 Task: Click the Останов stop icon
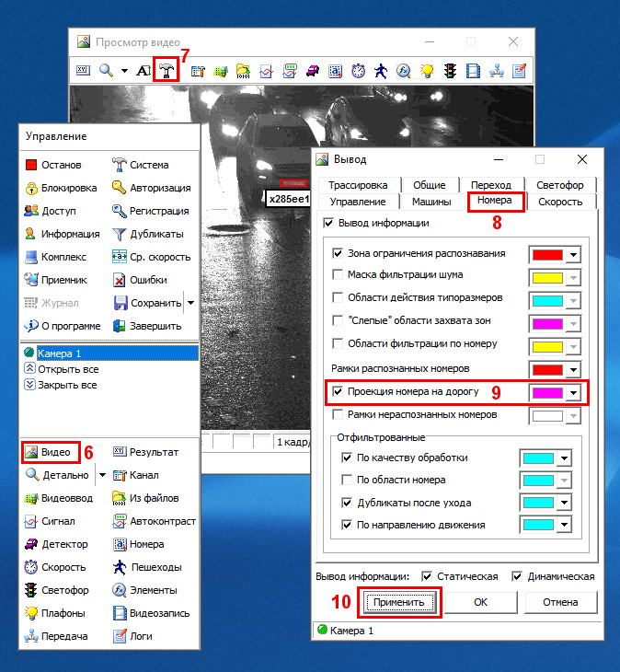click(x=31, y=165)
